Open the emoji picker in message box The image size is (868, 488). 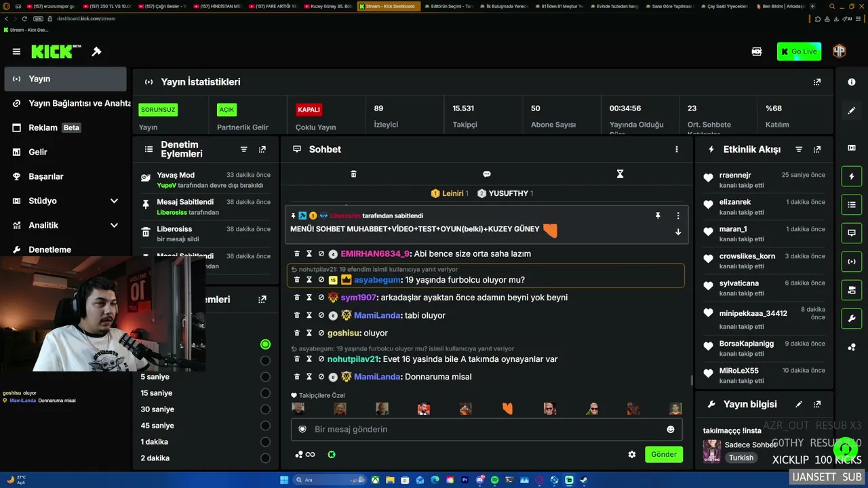pos(671,429)
